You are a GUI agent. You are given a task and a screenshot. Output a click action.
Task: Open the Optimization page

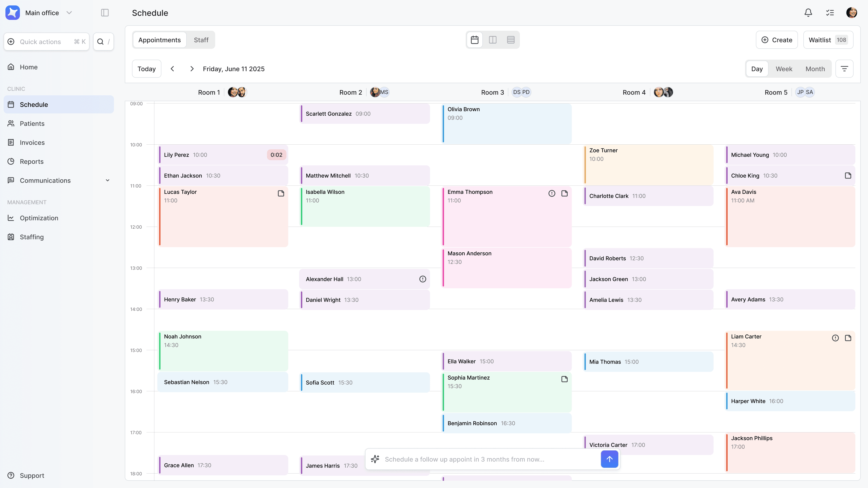pos(39,218)
